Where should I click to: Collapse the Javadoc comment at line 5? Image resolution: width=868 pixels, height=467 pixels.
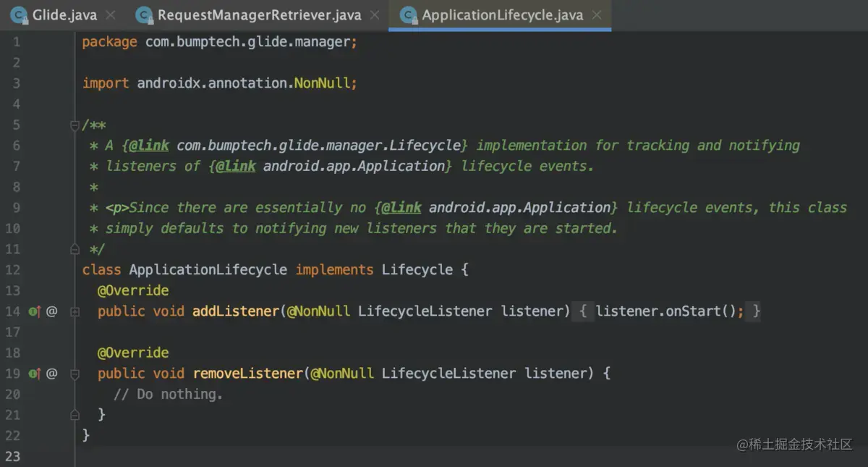click(75, 125)
